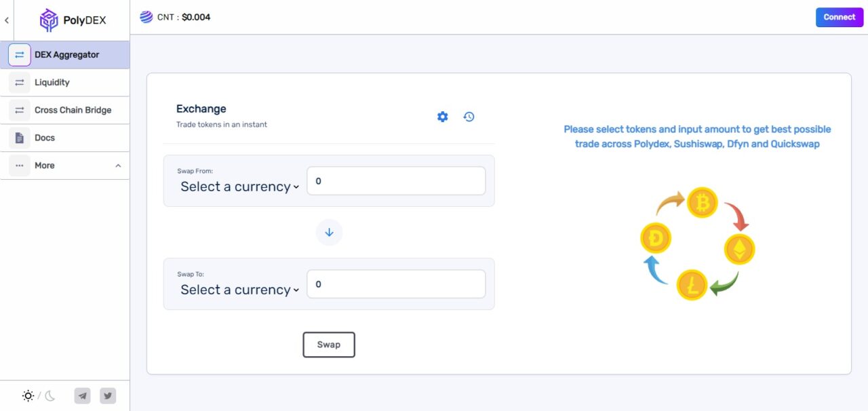This screenshot has height=411, width=868.
Task: Open Swap To currency dropdown
Action: coord(239,290)
